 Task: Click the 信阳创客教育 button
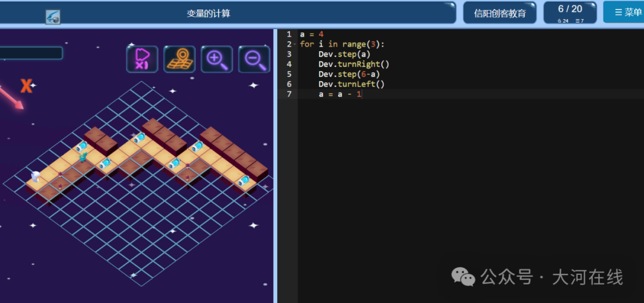500,13
